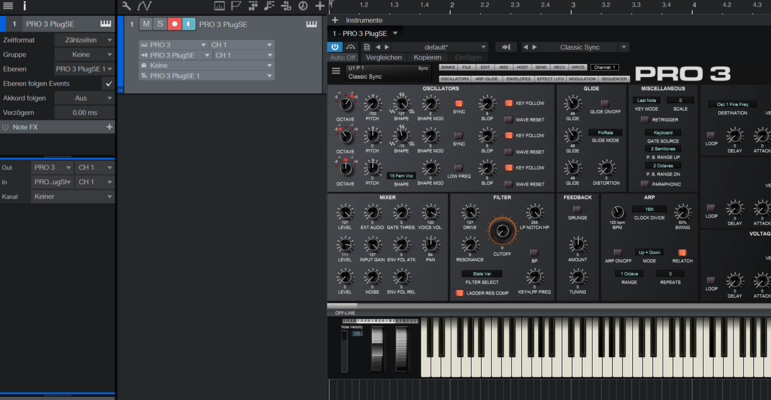Screen dimensions: 771x400
Task: Open the track list menu icon
Action: point(8,6)
